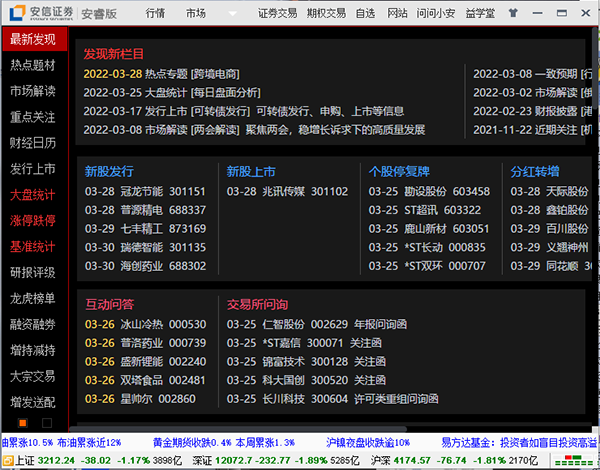Viewport: 600px width, 470px height.
Task: Open the 行情 menu
Action: [155, 13]
